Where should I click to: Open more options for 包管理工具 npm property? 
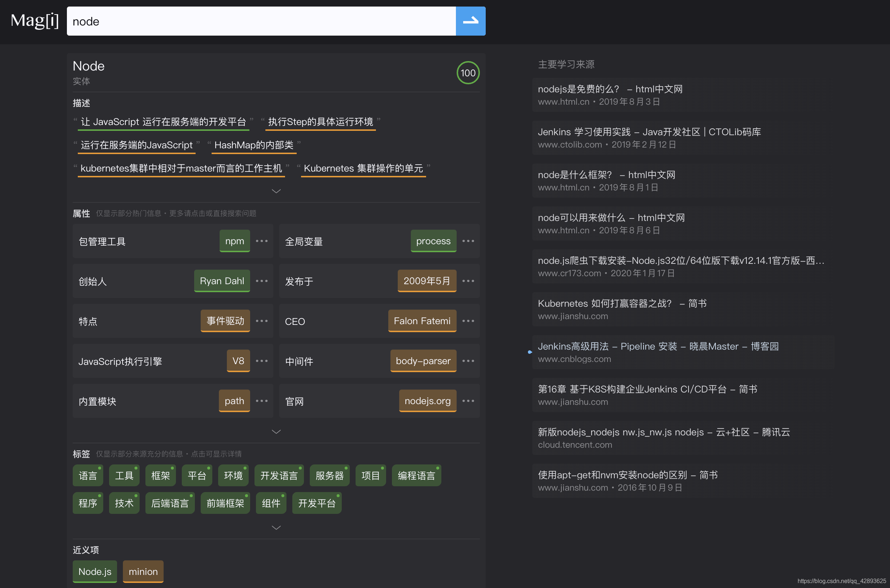(262, 241)
